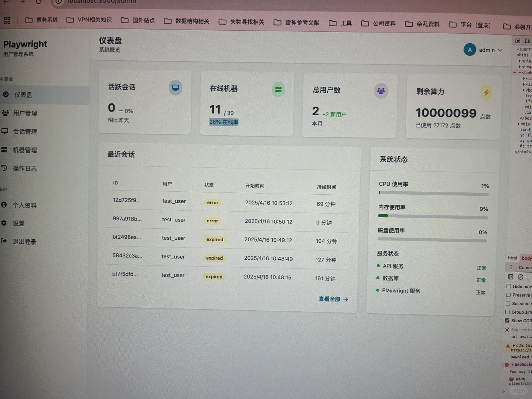532x399 pixels.
Task: Click the CPU usage progress bar
Action: tap(432, 192)
